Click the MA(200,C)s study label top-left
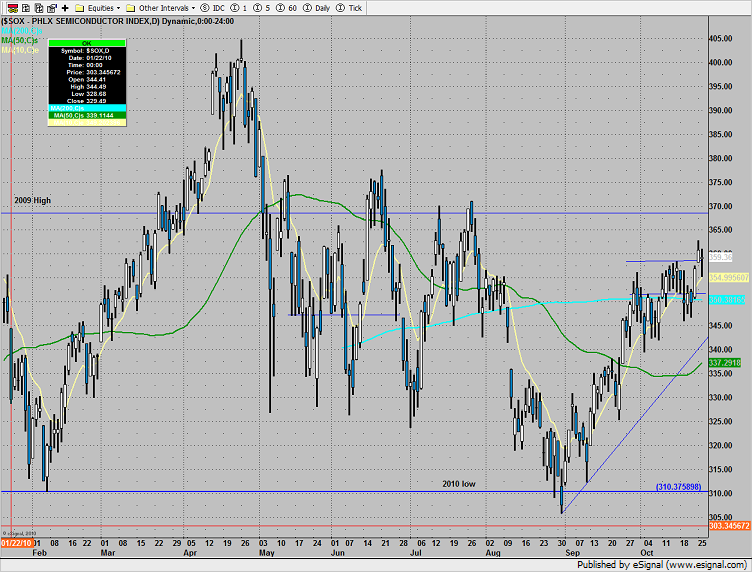 coord(22,31)
